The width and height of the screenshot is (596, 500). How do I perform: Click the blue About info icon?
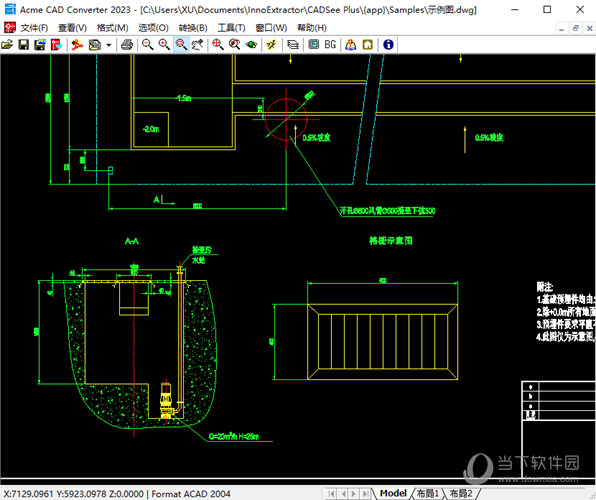(388, 45)
